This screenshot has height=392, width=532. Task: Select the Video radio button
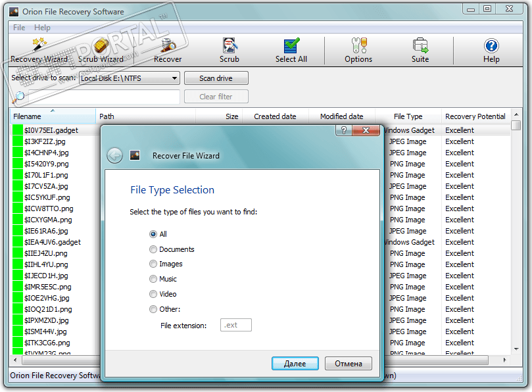tap(153, 294)
